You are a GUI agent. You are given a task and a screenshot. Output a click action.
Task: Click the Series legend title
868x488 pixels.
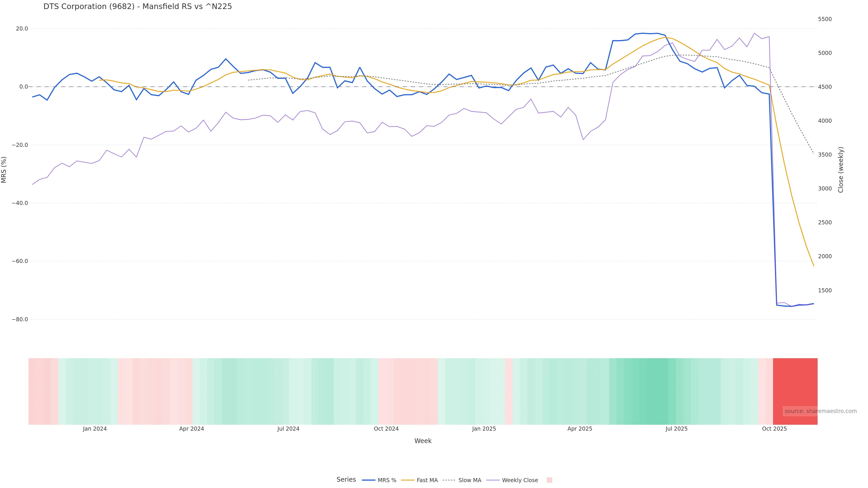click(346, 480)
